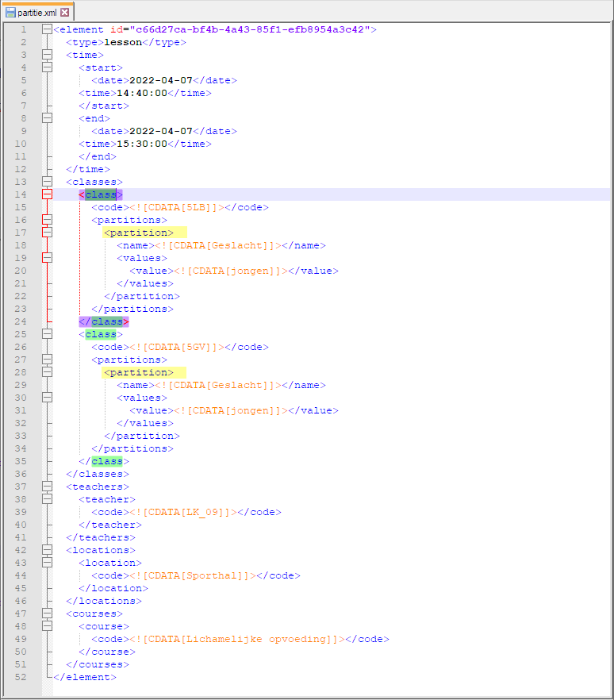Collapse the course fold on line 48
This screenshot has width=614, height=700.
point(47,626)
